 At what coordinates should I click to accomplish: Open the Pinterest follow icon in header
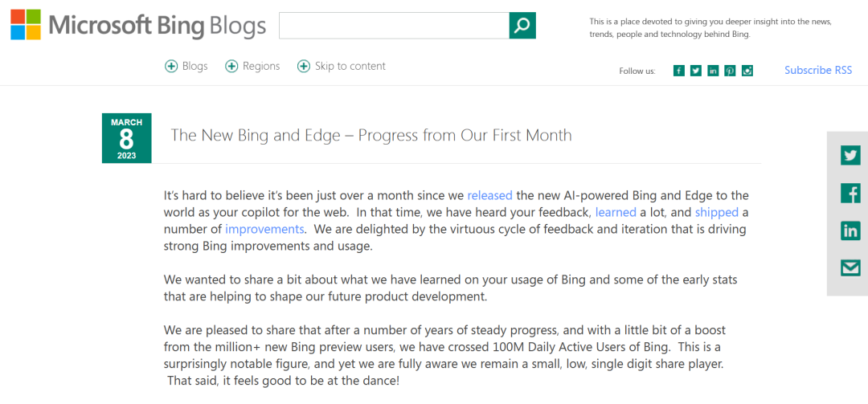pyautogui.click(x=730, y=71)
